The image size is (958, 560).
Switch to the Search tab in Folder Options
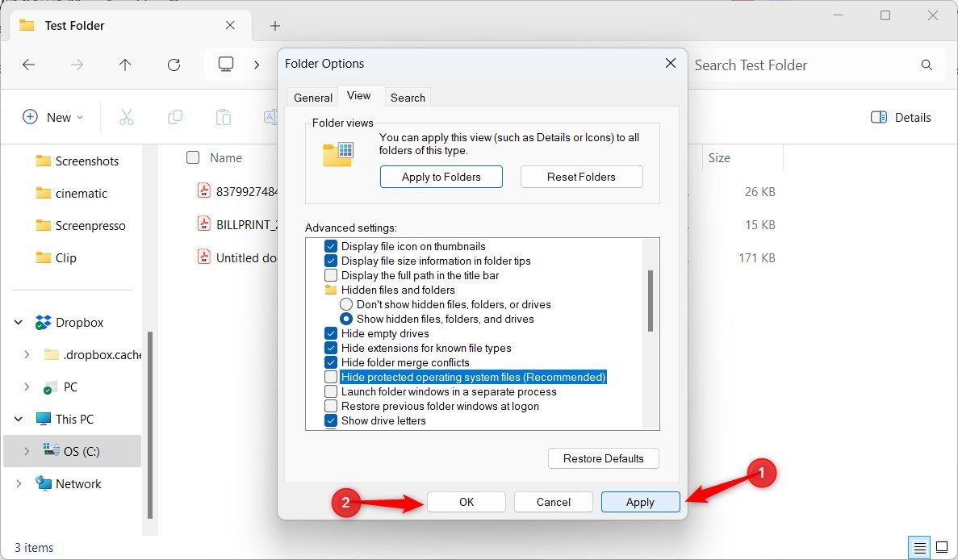[408, 98]
